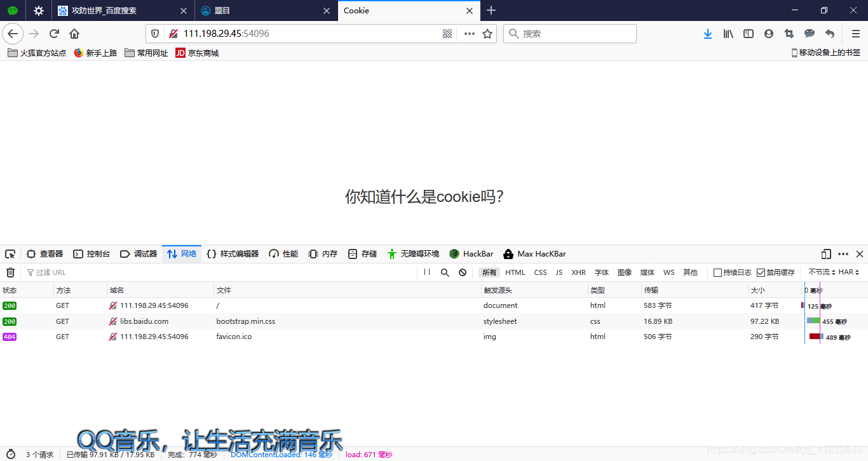Bookmark this page with the star icon

coord(487,34)
